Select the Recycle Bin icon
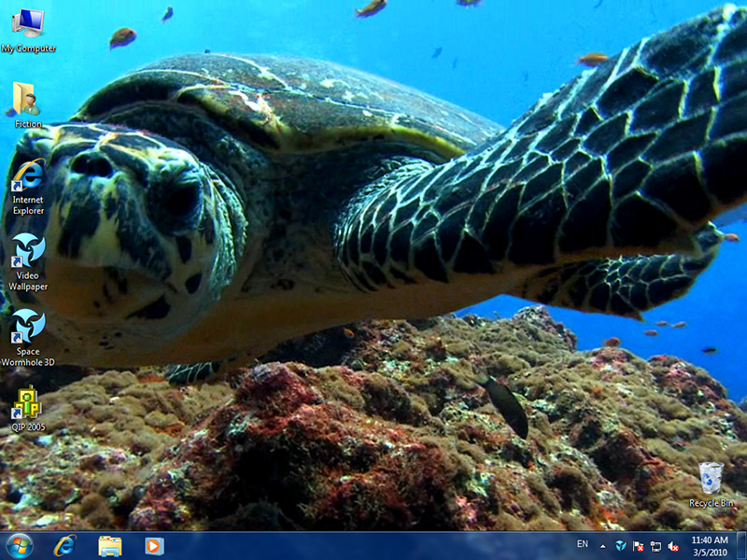The height and width of the screenshot is (560, 747). point(712,484)
